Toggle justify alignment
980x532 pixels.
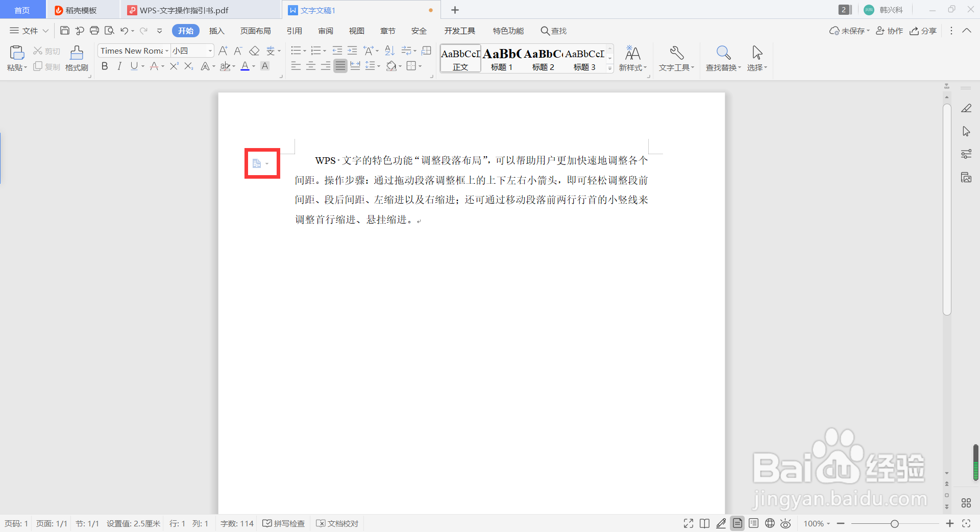[x=340, y=66]
